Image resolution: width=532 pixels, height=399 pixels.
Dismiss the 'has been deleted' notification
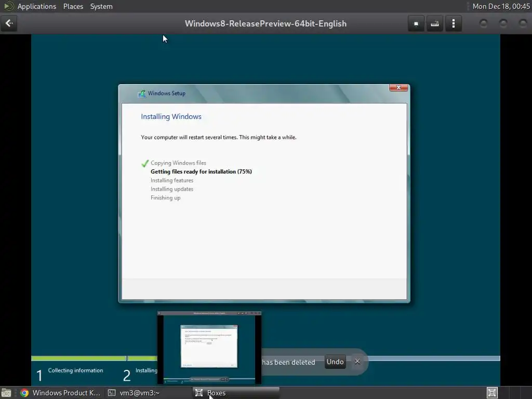coord(357,362)
